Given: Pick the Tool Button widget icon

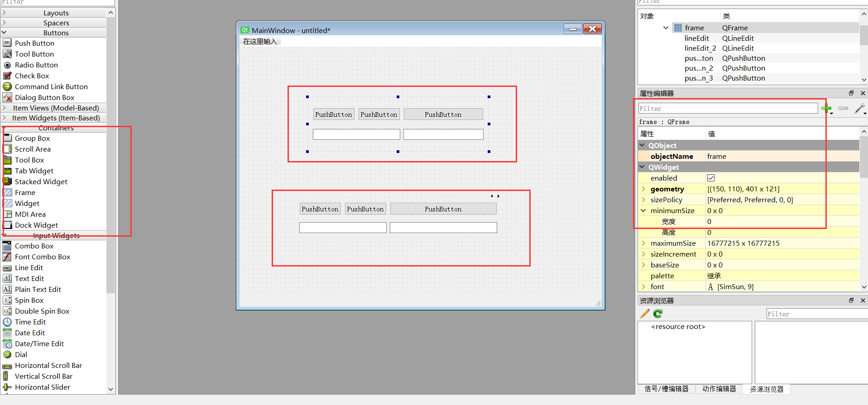Looking at the screenshot, I should pyautogui.click(x=7, y=54).
